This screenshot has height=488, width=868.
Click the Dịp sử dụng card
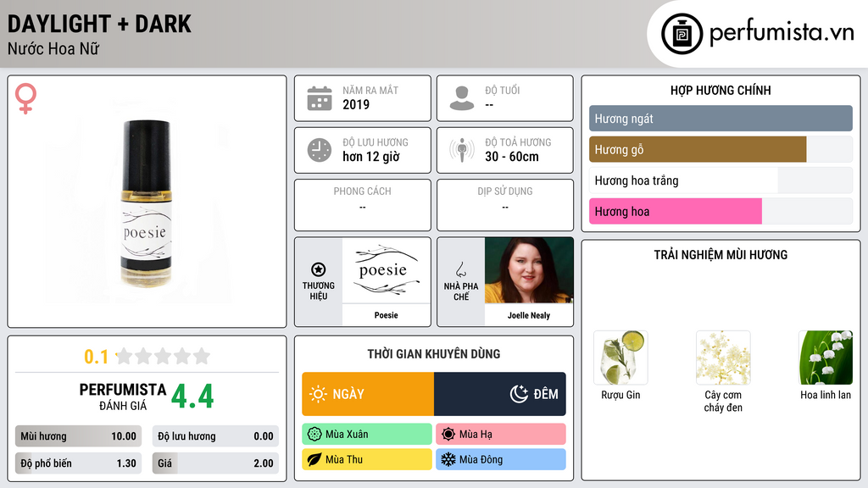505,205
